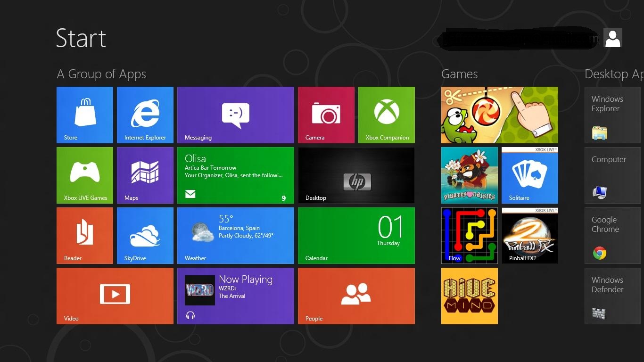Viewport: 644px width, 362px height.
Task: Launch the Solitaire game tile
Action: pyautogui.click(x=530, y=175)
